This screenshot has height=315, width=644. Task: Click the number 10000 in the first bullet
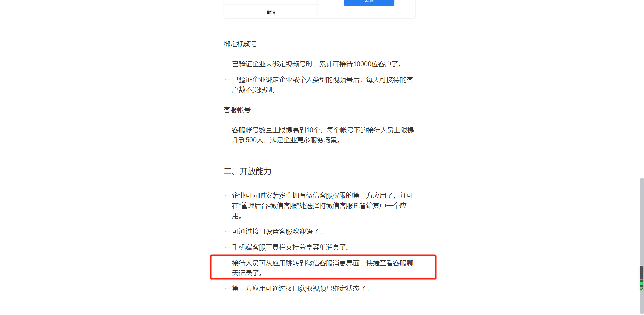[362, 64]
